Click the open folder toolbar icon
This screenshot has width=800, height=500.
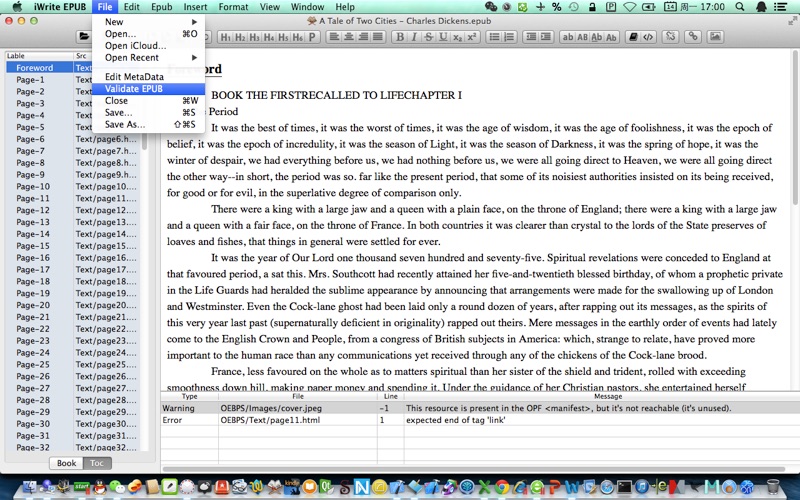pyautogui.click(x=83, y=36)
